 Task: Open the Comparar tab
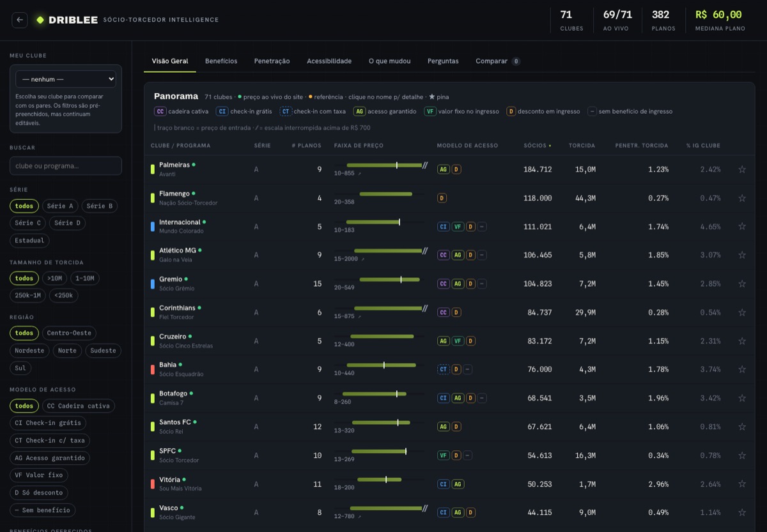(498, 61)
